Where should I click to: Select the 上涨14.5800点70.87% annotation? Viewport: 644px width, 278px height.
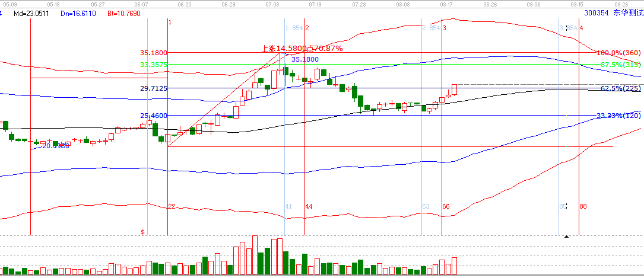(302, 49)
